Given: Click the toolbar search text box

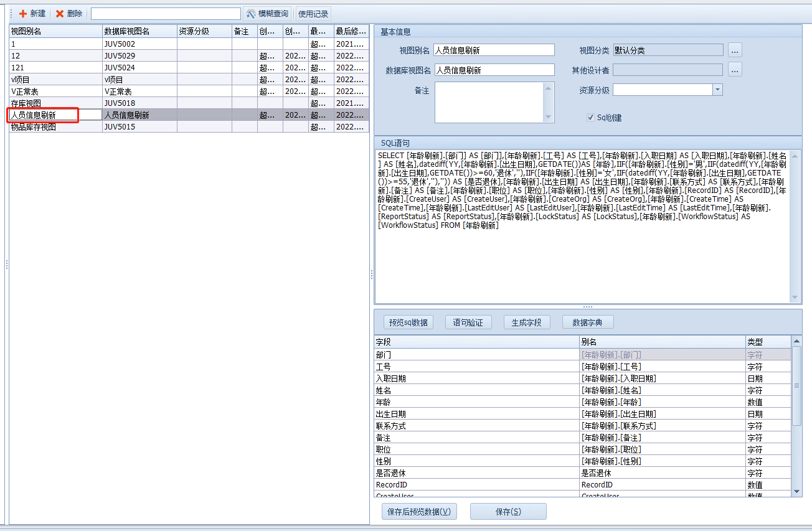Looking at the screenshot, I should (166, 14).
